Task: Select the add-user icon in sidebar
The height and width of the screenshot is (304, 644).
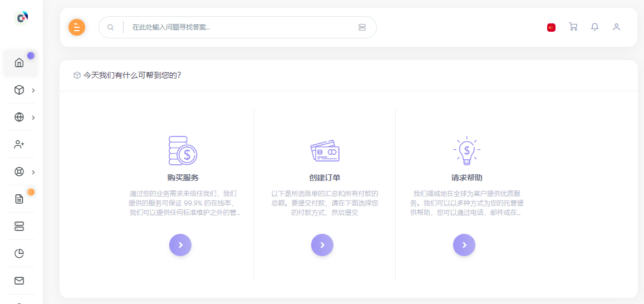Action: (19, 144)
